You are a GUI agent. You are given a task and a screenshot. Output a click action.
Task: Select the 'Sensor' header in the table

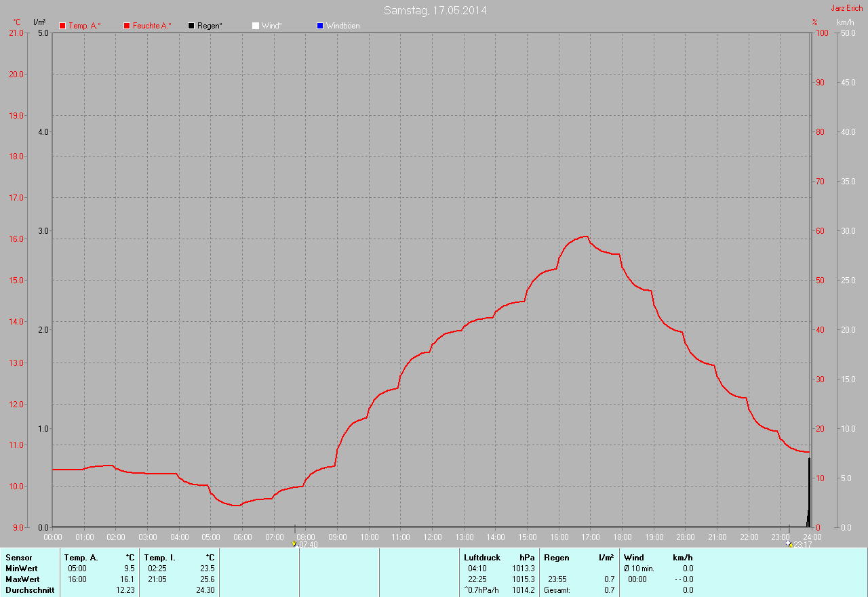pyautogui.click(x=18, y=558)
